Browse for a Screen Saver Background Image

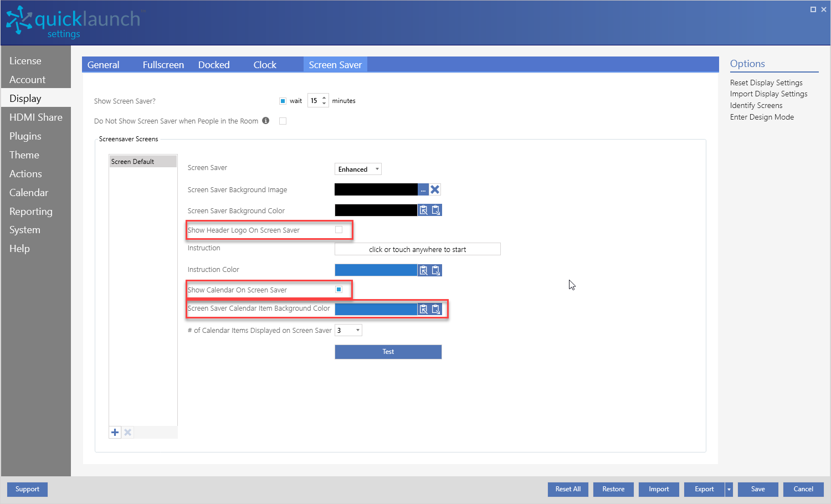423,189
